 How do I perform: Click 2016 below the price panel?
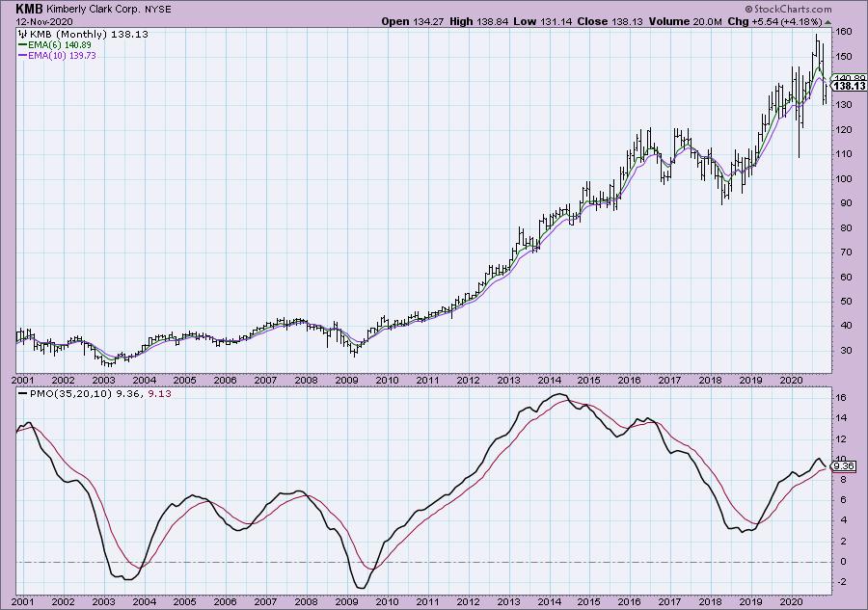pos(630,380)
